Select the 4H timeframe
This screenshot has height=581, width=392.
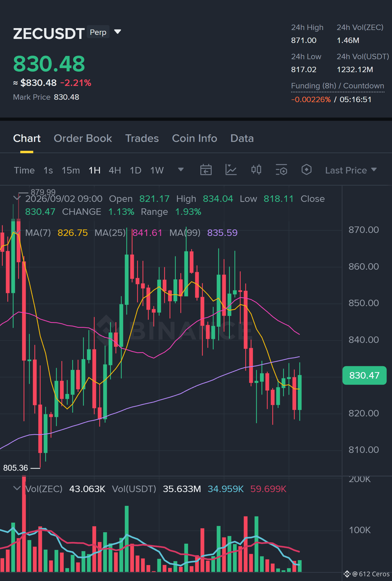[115, 170]
